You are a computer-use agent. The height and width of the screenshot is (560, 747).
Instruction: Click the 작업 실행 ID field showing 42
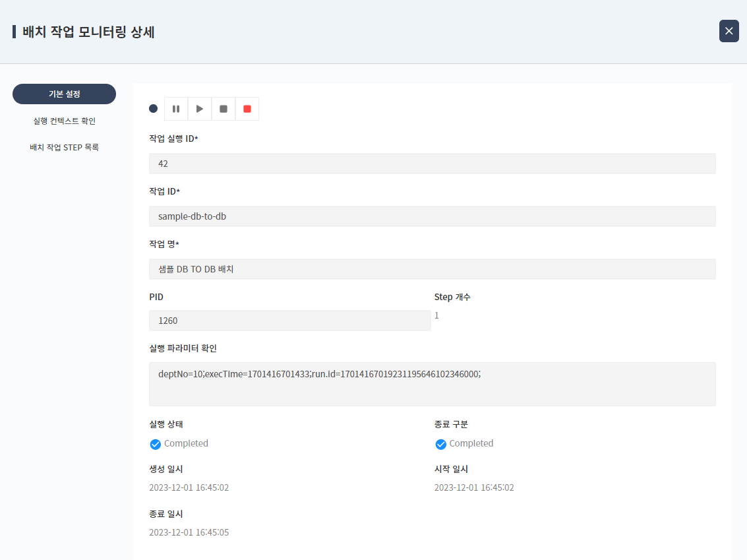coord(432,163)
